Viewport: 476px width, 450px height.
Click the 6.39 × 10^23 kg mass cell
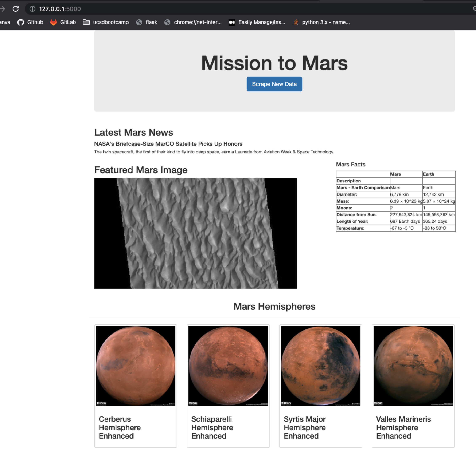tap(406, 201)
